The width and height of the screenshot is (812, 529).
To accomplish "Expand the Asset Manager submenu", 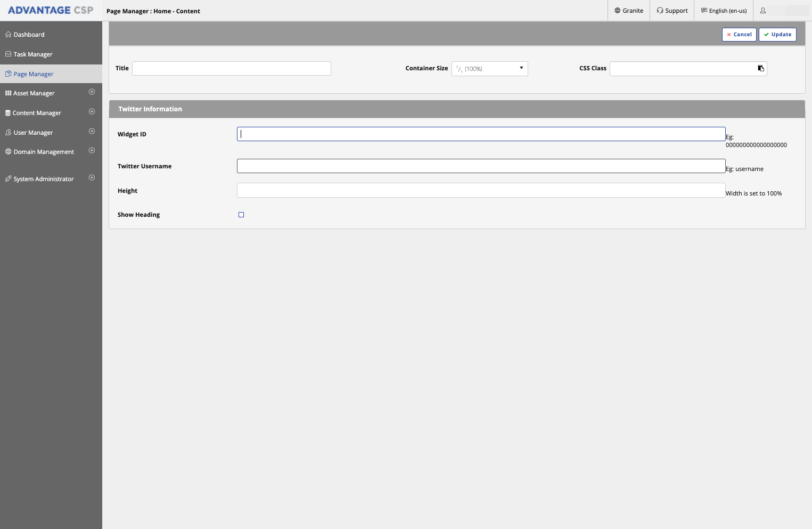I will coord(92,92).
